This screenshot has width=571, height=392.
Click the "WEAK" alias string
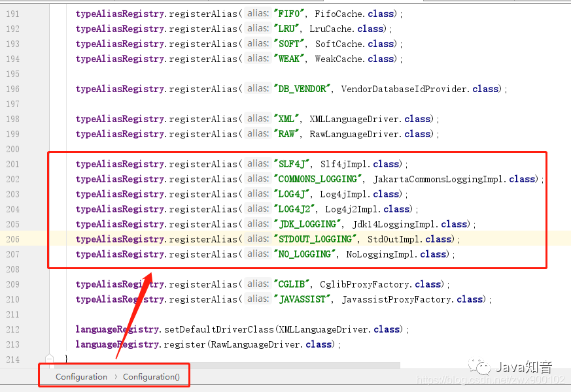pyautogui.click(x=289, y=59)
